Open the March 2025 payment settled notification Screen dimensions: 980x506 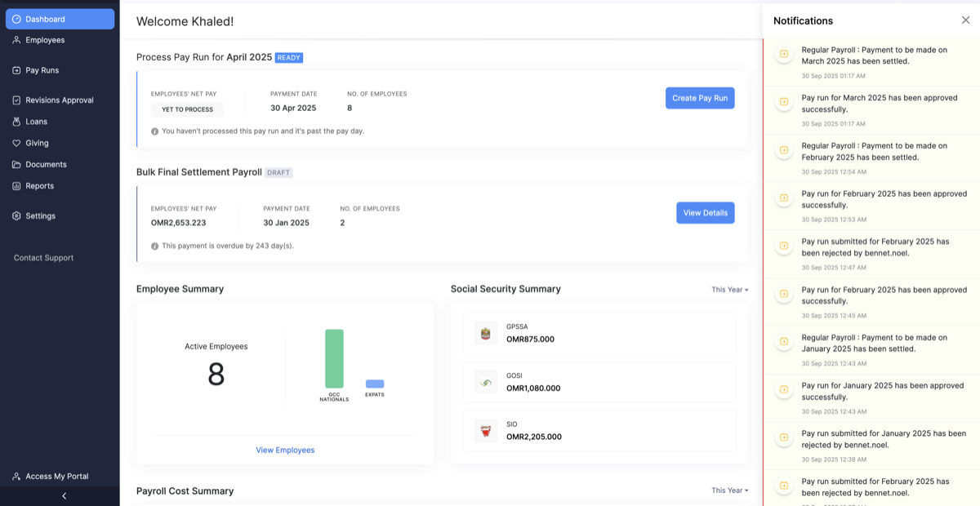tap(874, 55)
